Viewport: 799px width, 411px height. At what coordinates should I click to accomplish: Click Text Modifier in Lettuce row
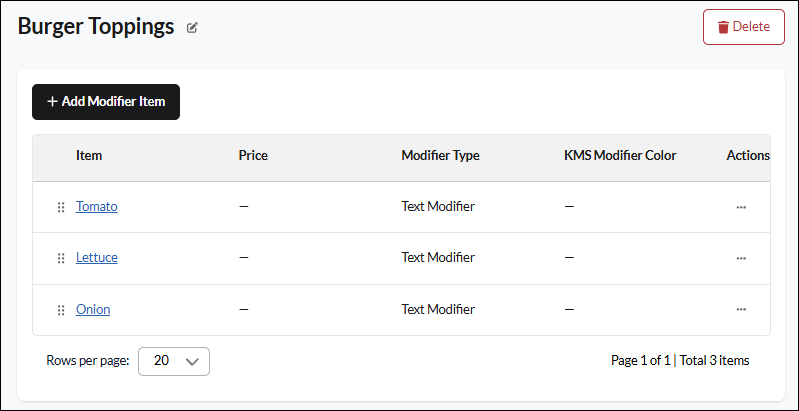pyautogui.click(x=438, y=258)
